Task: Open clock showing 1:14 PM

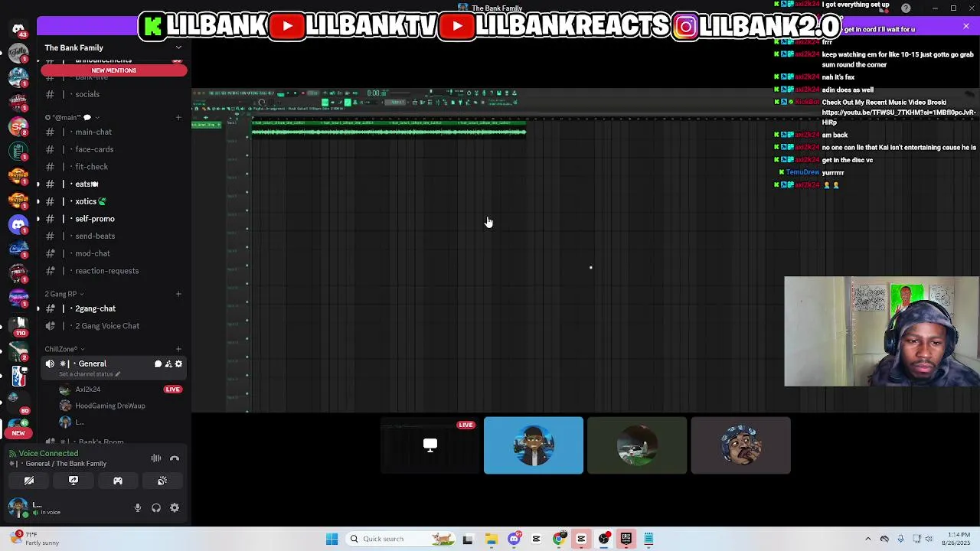Action: click(956, 539)
